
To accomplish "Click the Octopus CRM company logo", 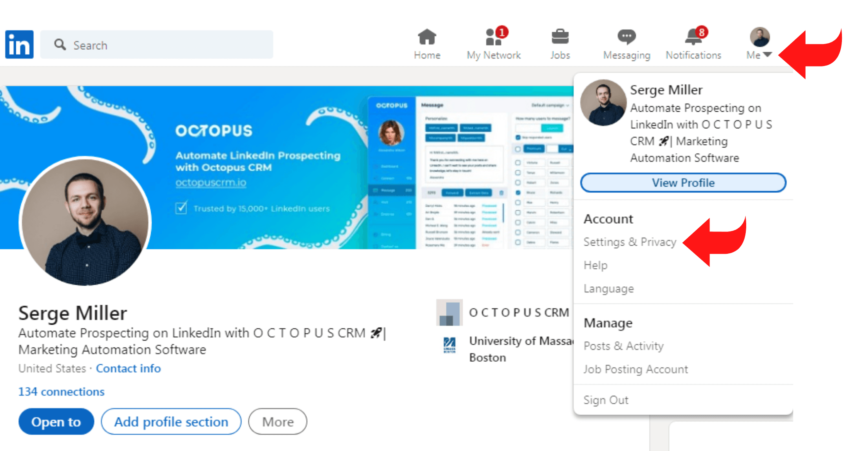I will click(x=450, y=315).
